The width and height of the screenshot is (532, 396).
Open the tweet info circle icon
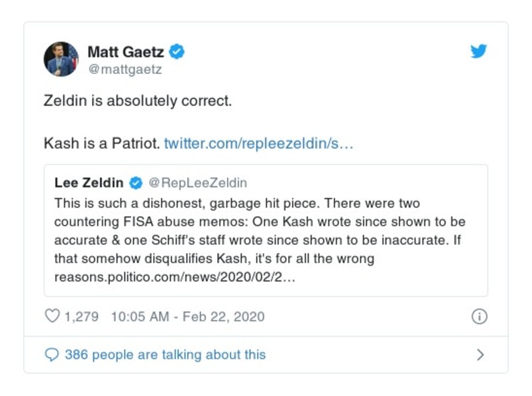[479, 317]
